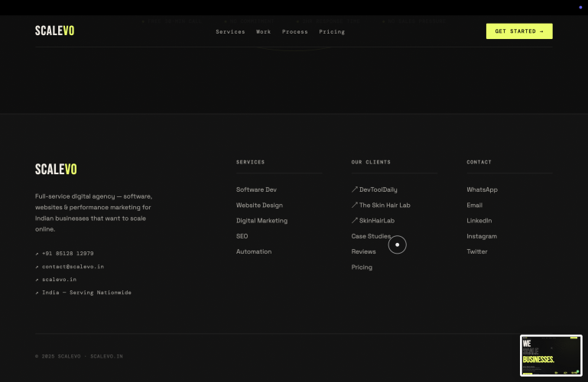
Task: Open Reviews footer link
Action: pos(363,251)
